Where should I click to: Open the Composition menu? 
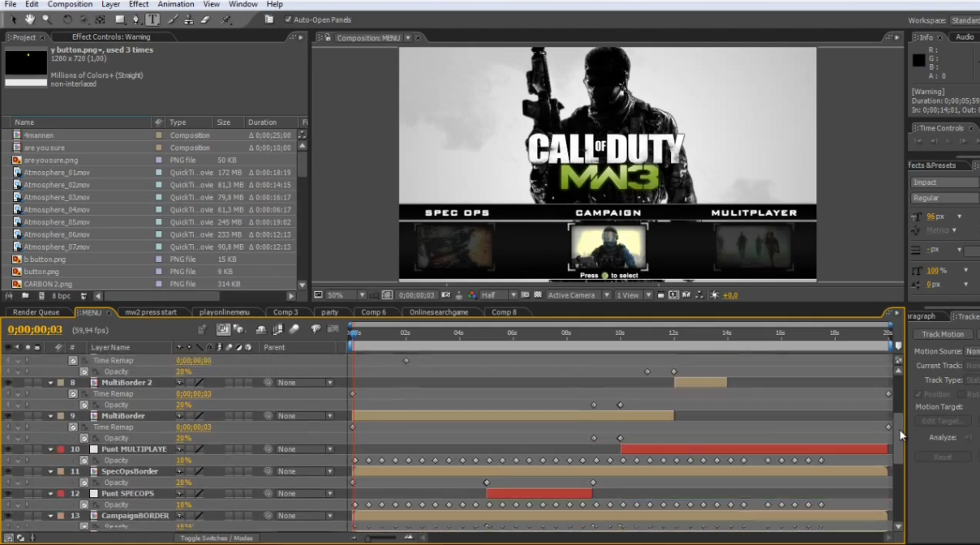pyautogui.click(x=70, y=4)
